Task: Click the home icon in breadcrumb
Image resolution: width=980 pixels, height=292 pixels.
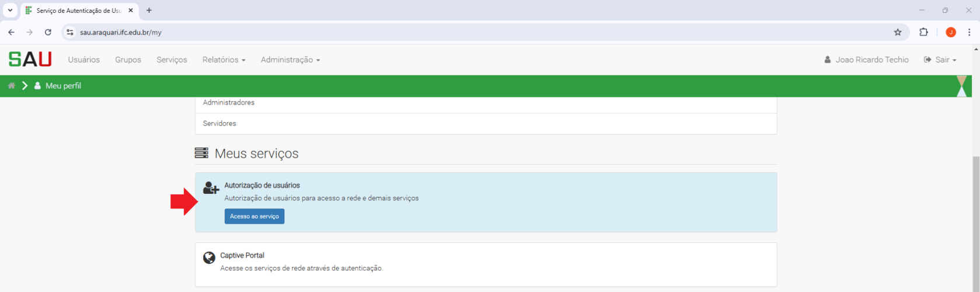Action: tap(11, 86)
